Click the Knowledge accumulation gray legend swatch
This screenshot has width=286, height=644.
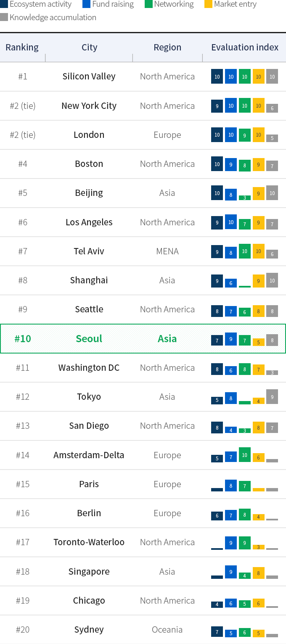pos(4,17)
